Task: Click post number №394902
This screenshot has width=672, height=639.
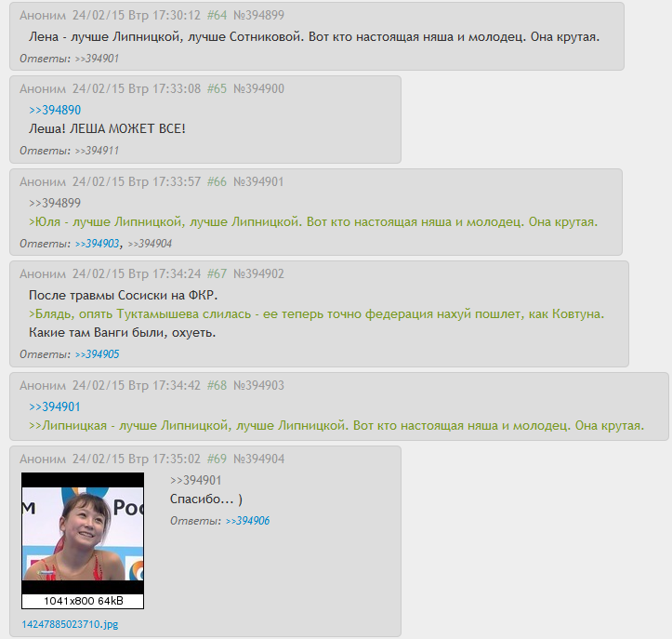Action: point(258,274)
